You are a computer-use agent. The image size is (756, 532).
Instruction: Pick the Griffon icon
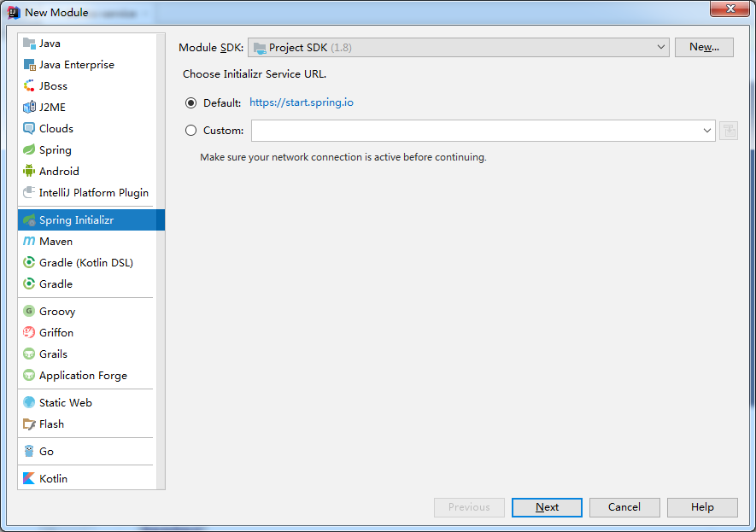point(29,332)
